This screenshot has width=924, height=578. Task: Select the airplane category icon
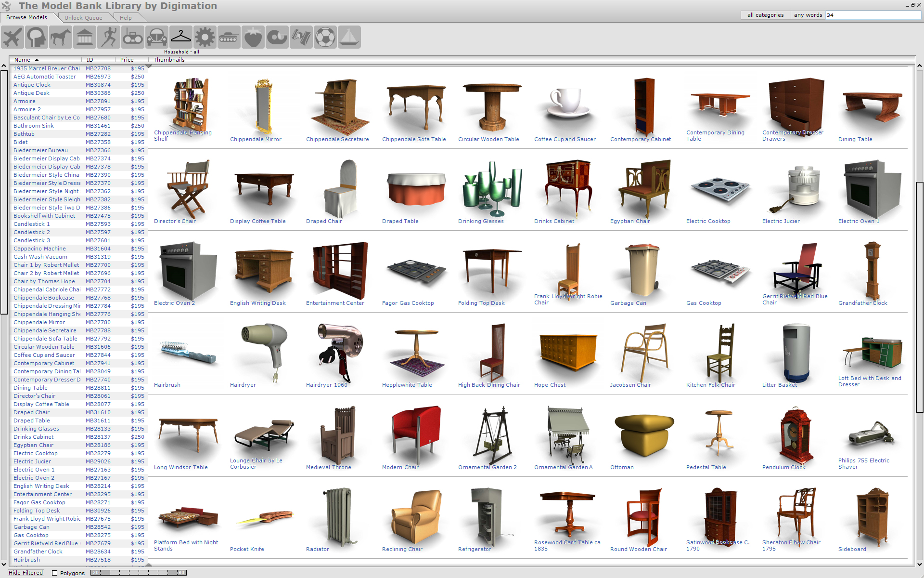13,37
